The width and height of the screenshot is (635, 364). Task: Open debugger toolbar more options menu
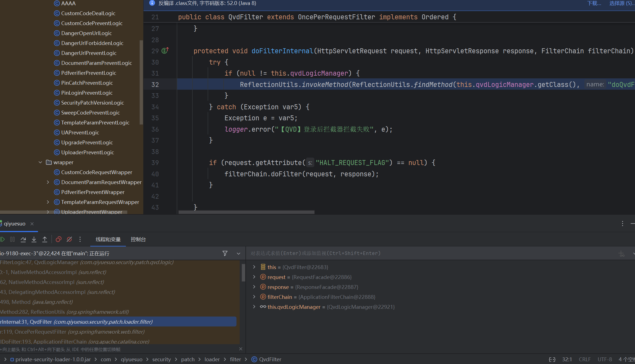tap(80, 239)
